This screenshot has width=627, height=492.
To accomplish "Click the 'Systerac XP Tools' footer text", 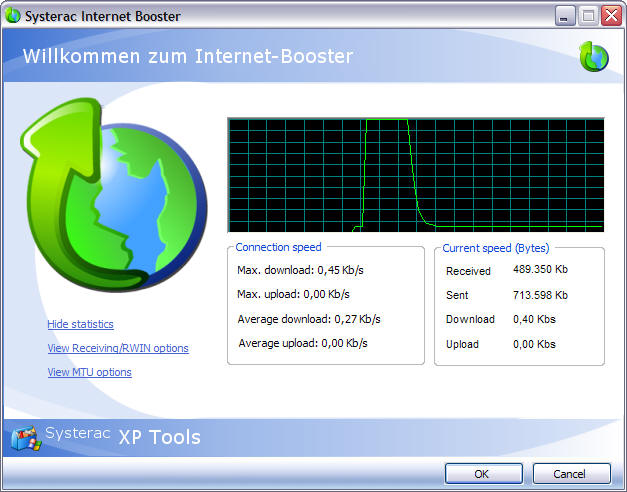I will [123, 436].
